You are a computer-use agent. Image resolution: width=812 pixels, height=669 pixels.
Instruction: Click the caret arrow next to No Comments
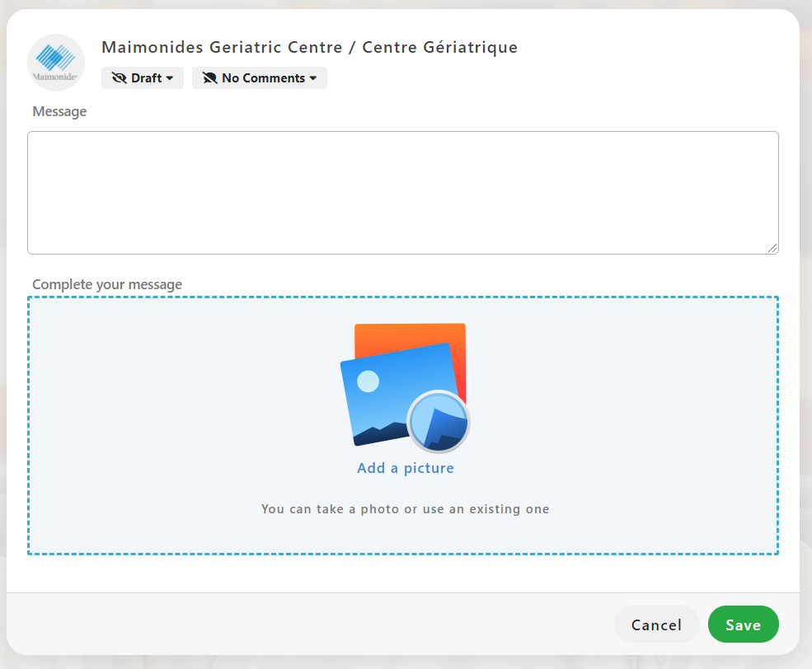313,78
